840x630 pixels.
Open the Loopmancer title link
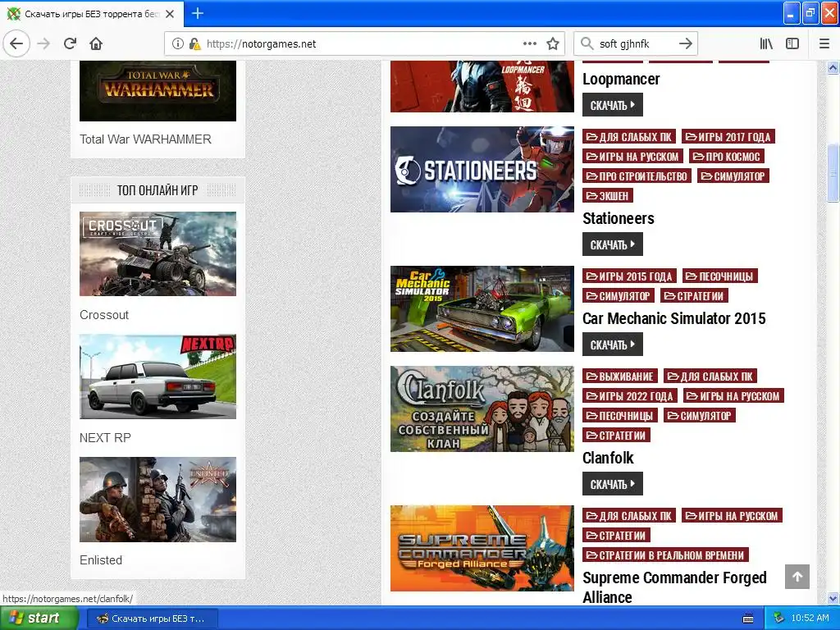coord(621,80)
